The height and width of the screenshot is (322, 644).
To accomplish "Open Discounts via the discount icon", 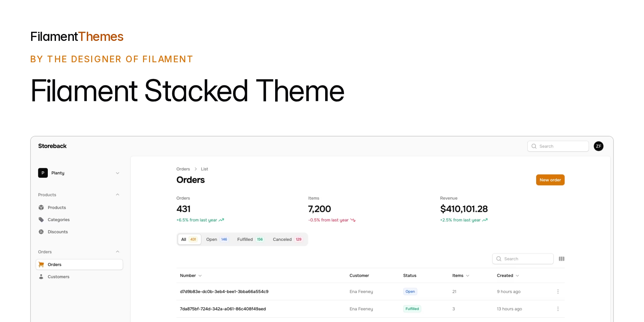I will [41, 232].
